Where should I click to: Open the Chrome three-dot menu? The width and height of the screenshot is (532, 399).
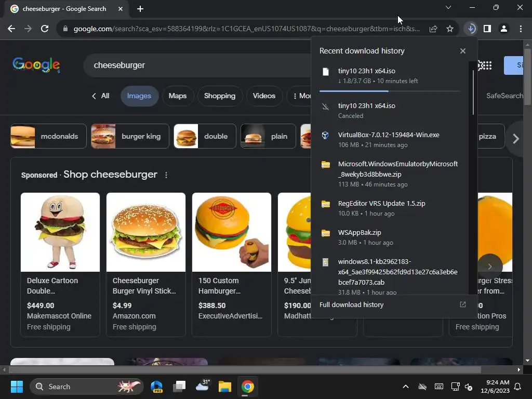(x=521, y=29)
